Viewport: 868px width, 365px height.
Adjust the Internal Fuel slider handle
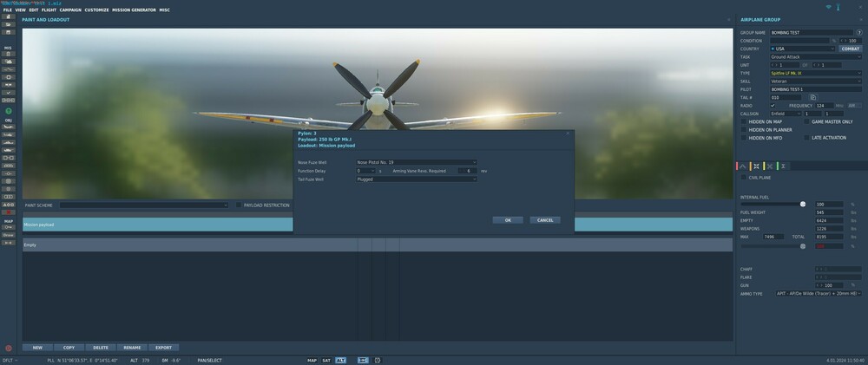click(803, 204)
